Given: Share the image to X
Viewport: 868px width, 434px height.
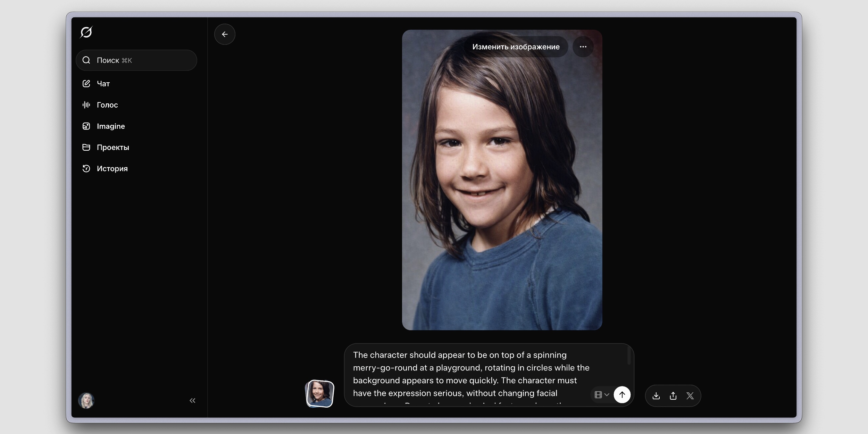Looking at the screenshot, I should [x=690, y=396].
